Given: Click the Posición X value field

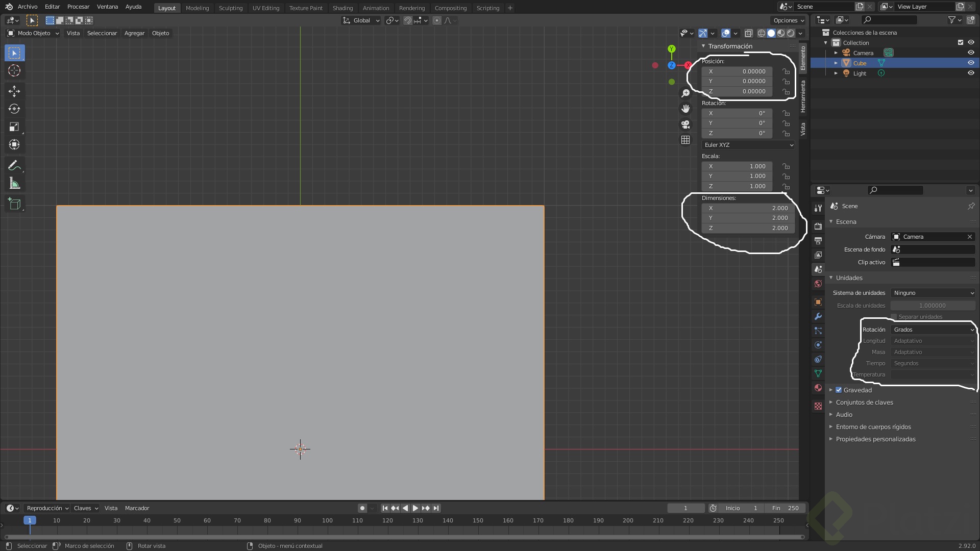Looking at the screenshot, I should 737,72.
